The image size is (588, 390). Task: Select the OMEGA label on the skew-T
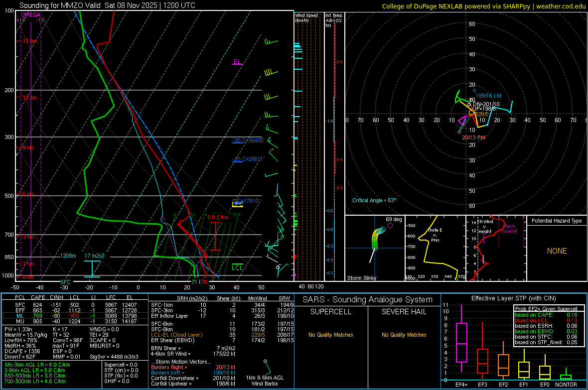pos(31,14)
